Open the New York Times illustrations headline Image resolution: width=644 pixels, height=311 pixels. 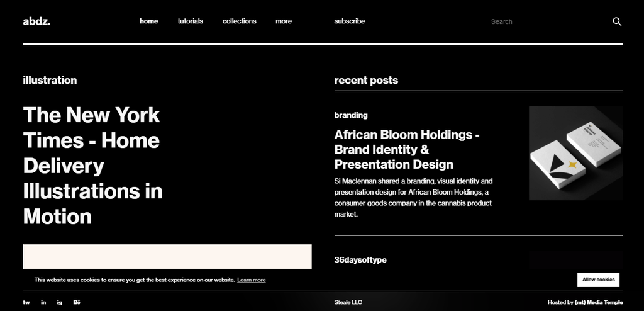click(x=92, y=166)
